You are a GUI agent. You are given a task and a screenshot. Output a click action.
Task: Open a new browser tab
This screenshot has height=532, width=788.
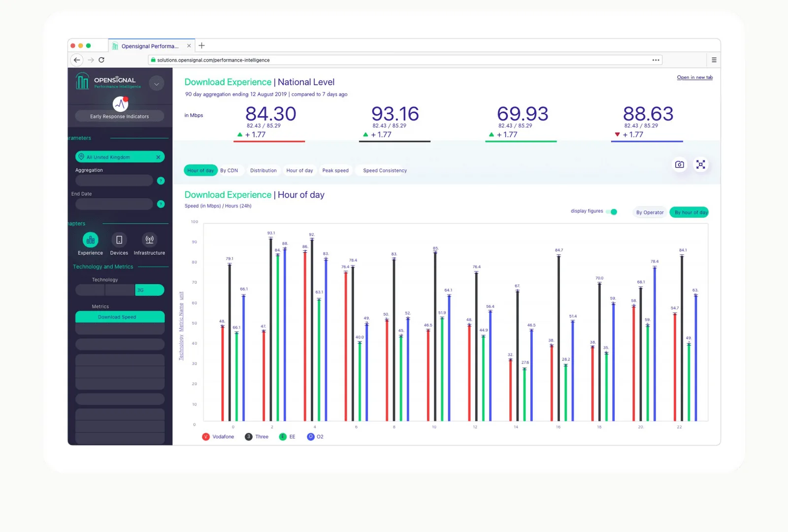pos(201,46)
